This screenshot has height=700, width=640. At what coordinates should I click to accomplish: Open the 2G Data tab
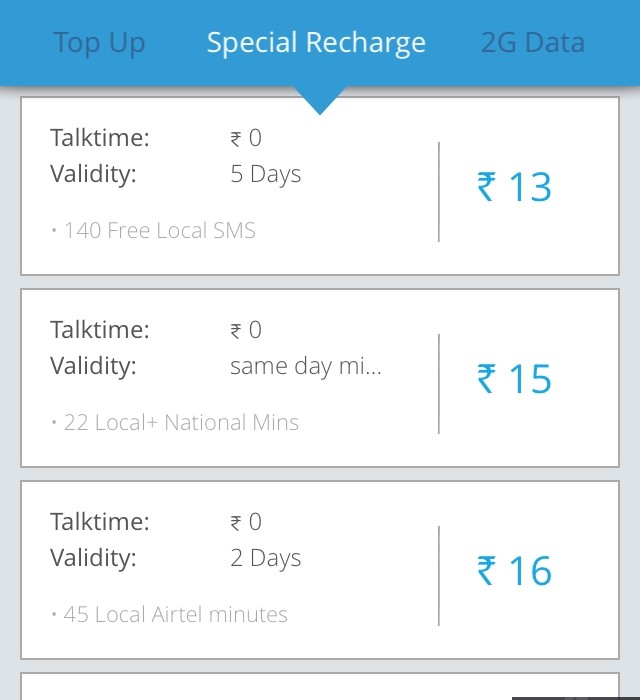click(532, 43)
